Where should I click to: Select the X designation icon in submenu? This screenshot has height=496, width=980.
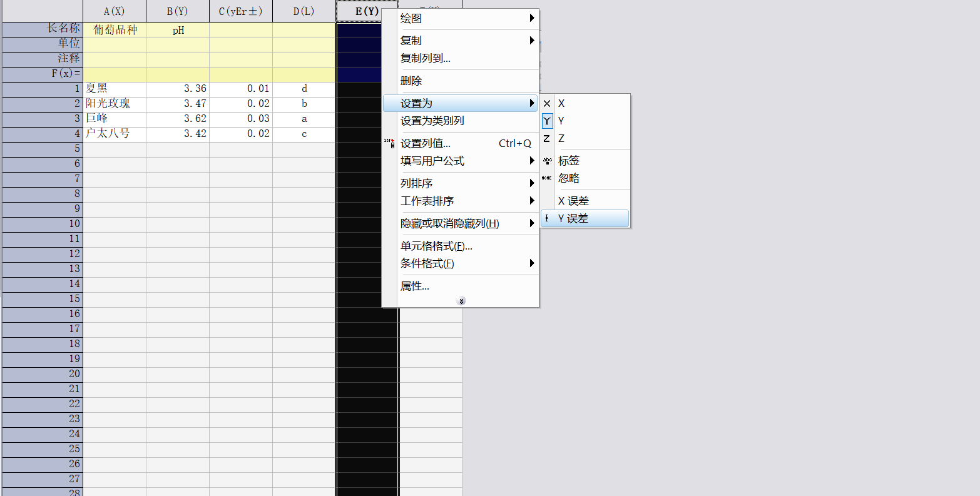[x=547, y=104]
